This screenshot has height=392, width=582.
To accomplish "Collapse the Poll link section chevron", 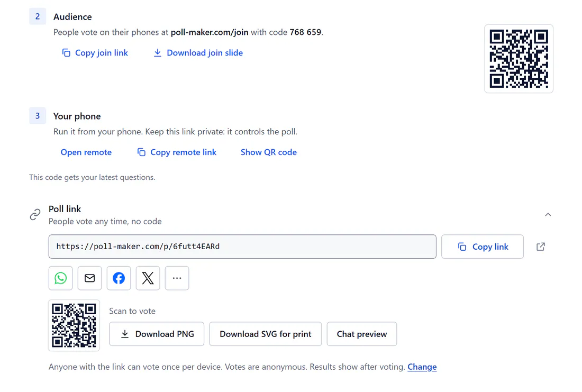I will tap(548, 215).
